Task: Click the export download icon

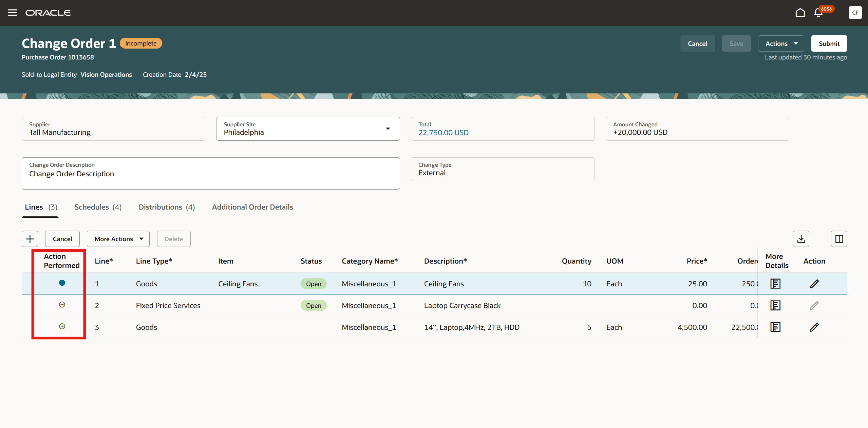Action: (801, 239)
